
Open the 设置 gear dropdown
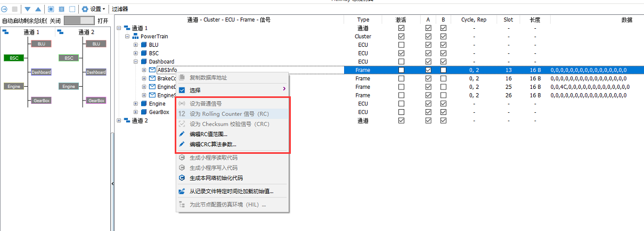click(93, 9)
